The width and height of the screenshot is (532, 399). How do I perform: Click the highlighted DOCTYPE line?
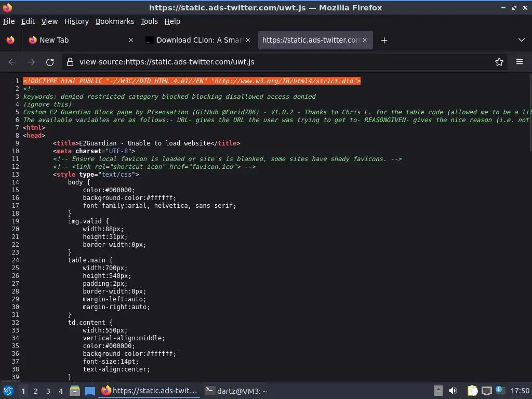point(192,81)
